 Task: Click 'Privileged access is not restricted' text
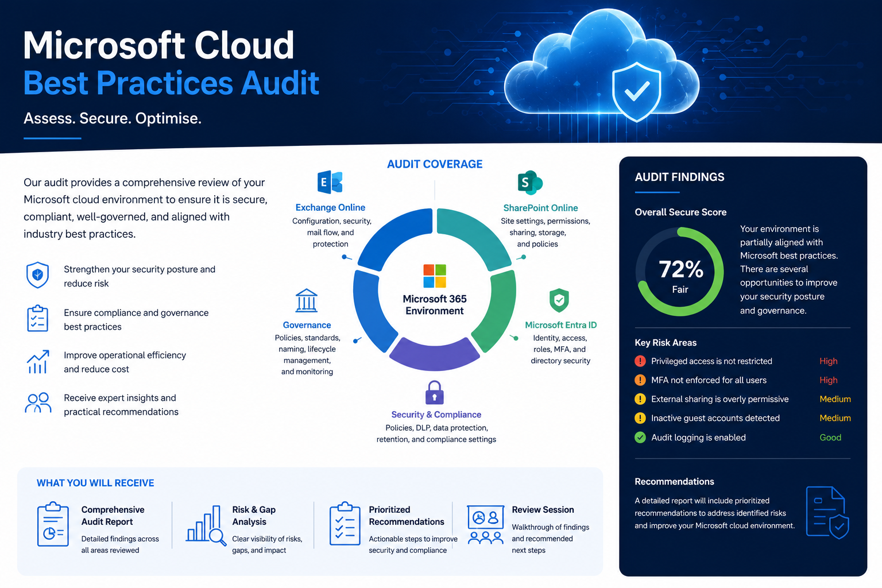pos(711,361)
